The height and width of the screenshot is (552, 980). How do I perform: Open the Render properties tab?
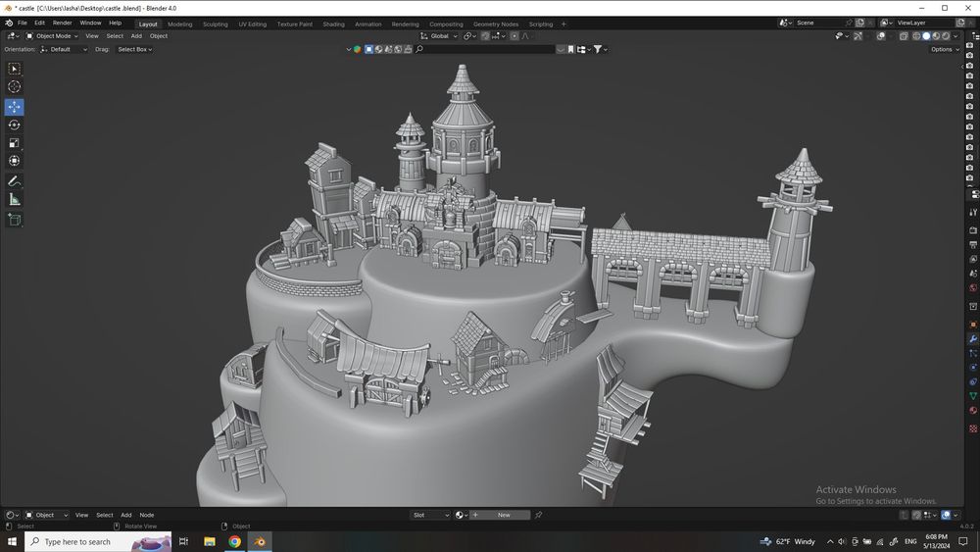[973, 230]
